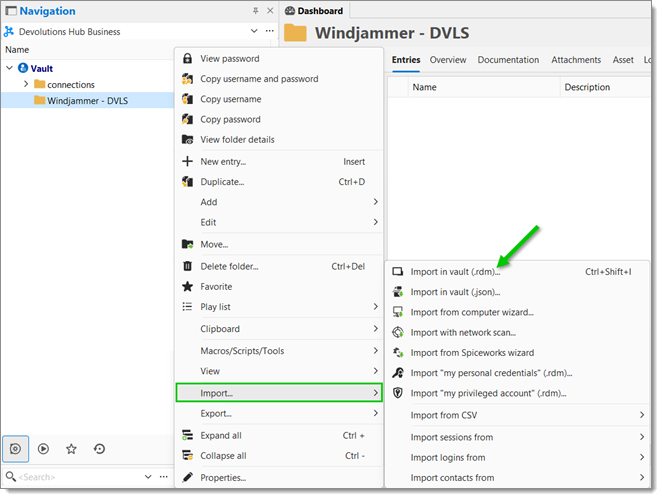Open the Devolutions Hub Business data source dropdown
Viewport: 662px width, 499px height.
click(254, 31)
